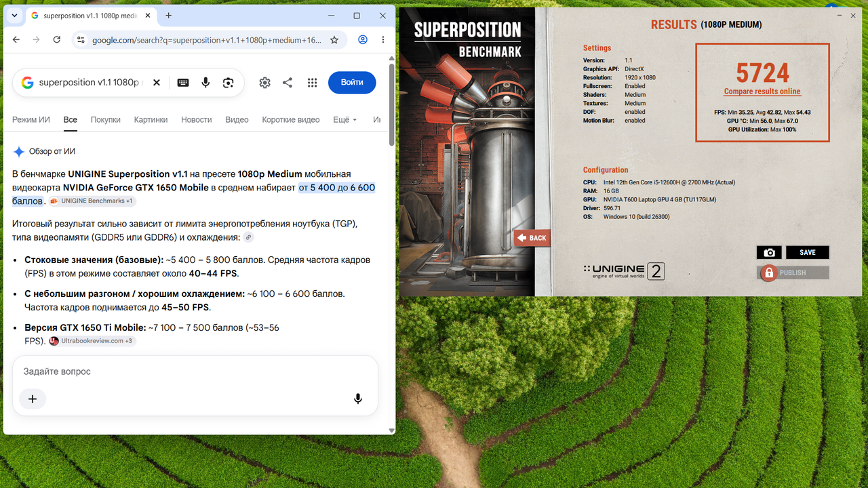Click the Google logo in search box
Screen dimensions: 868x488
[x=27, y=83]
